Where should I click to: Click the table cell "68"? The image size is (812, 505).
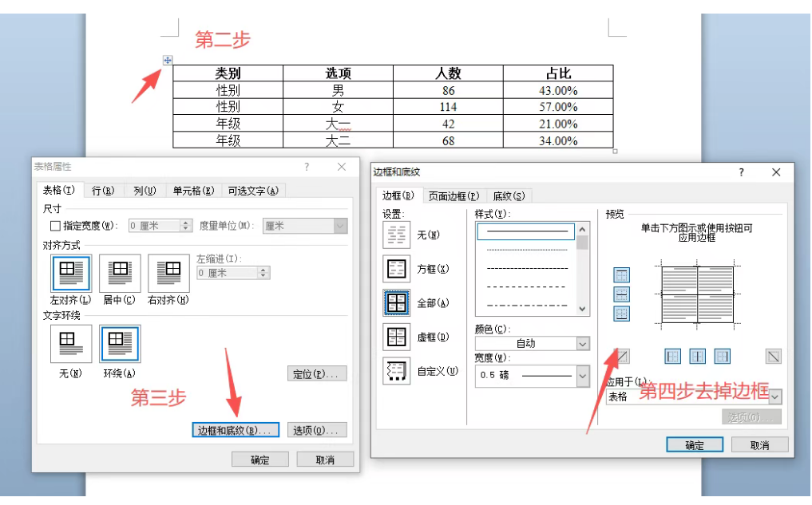(448, 140)
